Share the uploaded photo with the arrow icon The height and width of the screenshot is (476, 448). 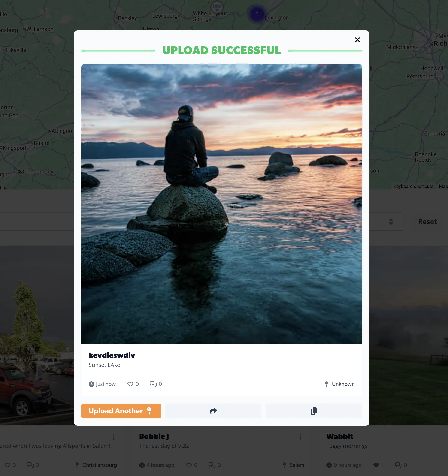coord(213,411)
